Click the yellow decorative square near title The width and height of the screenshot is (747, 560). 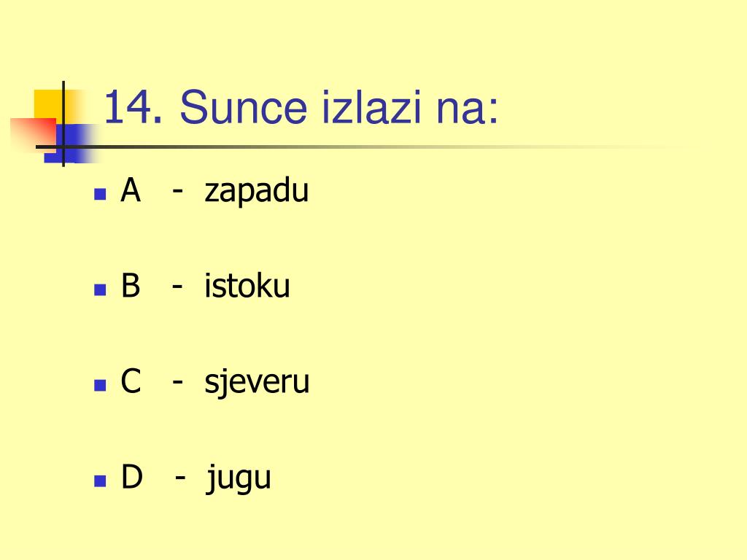pos(47,104)
